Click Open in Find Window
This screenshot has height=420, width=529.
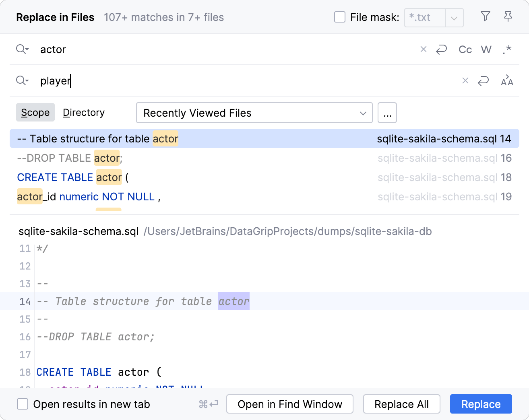pyautogui.click(x=289, y=404)
